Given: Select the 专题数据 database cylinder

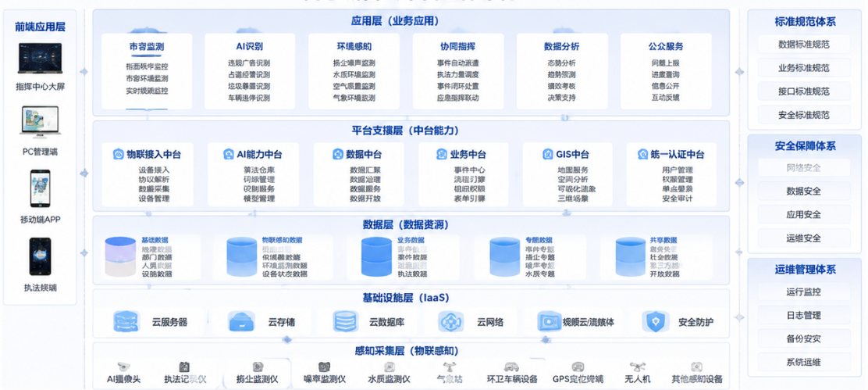Looking at the screenshot, I should click(505, 256).
